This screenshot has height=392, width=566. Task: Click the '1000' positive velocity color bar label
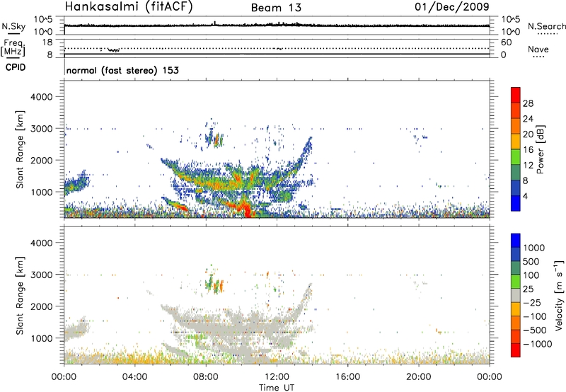[534, 248]
